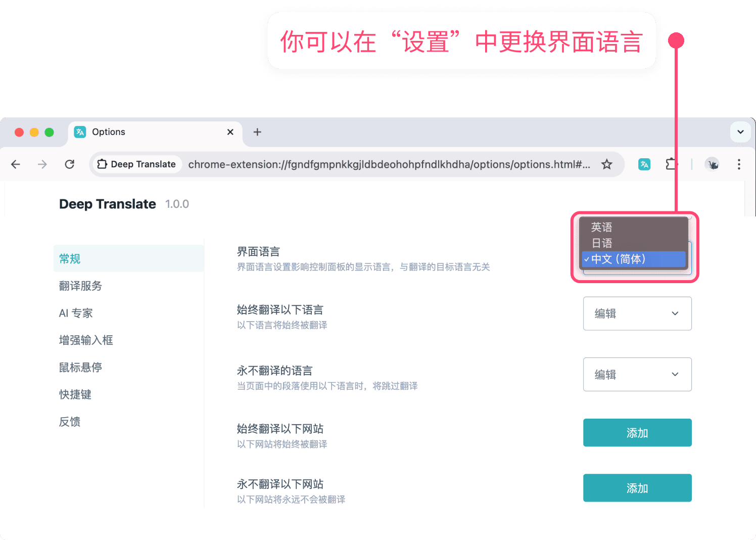Bookmark this page with the star icon
This screenshot has height=540, width=756.
pos(606,164)
